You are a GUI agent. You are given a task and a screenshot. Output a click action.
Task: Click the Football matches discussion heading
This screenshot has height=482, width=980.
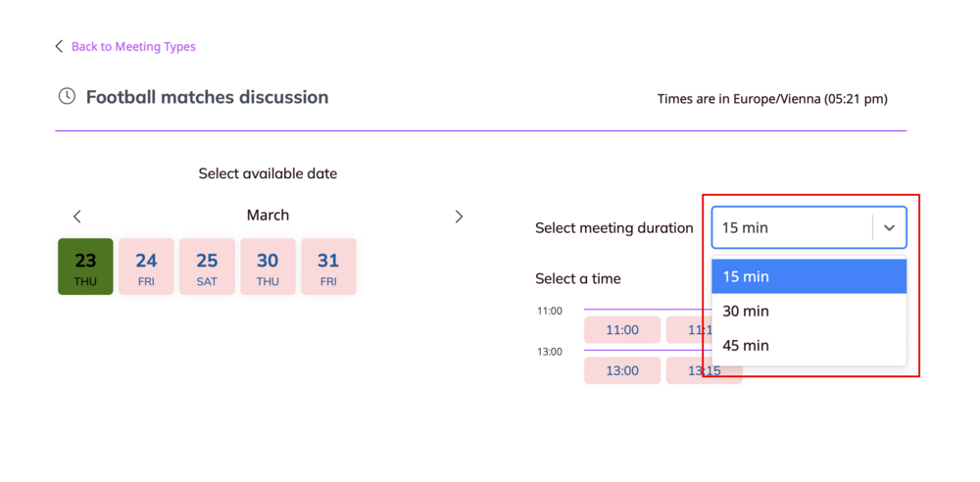(x=207, y=97)
